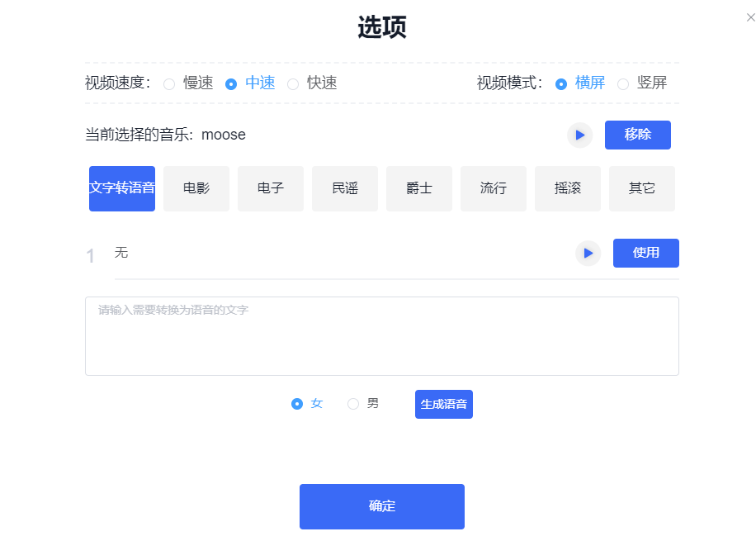
Task: Switch to the 电影 music category
Action: point(196,188)
